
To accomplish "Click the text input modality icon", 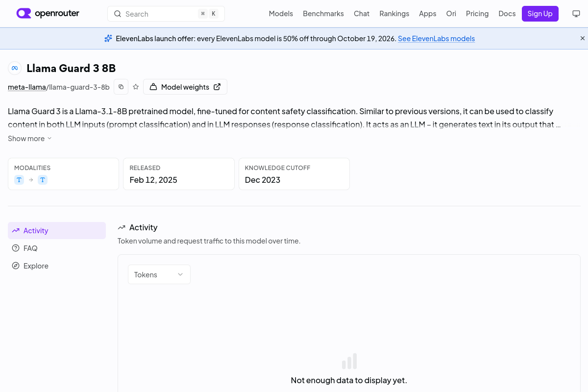I will [19, 180].
